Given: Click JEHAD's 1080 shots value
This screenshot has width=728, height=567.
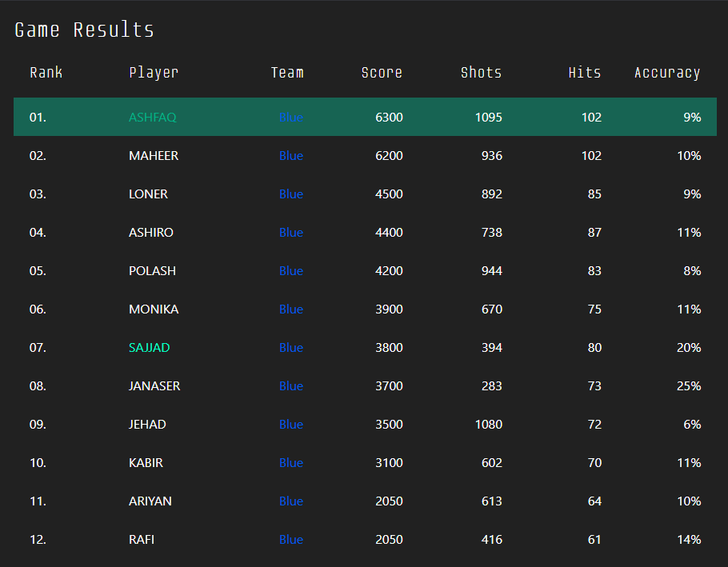Looking at the screenshot, I should (x=489, y=425).
